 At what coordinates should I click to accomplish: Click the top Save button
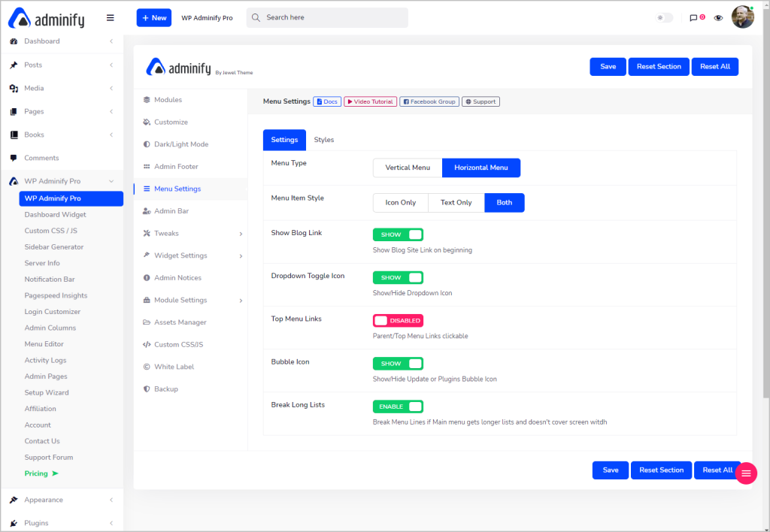tap(608, 67)
